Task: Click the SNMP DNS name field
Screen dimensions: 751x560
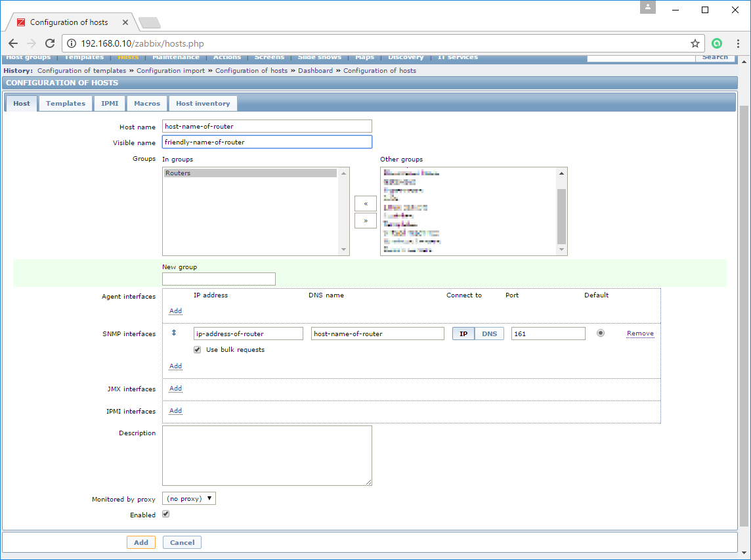Action: click(377, 334)
